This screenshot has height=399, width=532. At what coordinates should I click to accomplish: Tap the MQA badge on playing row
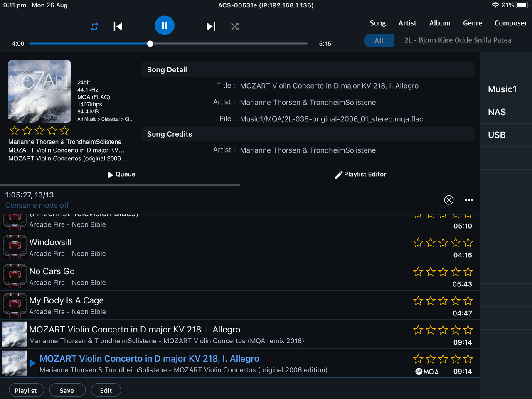point(427,372)
